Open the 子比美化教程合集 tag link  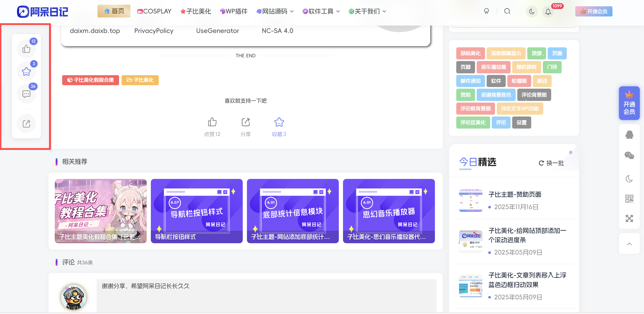point(90,80)
